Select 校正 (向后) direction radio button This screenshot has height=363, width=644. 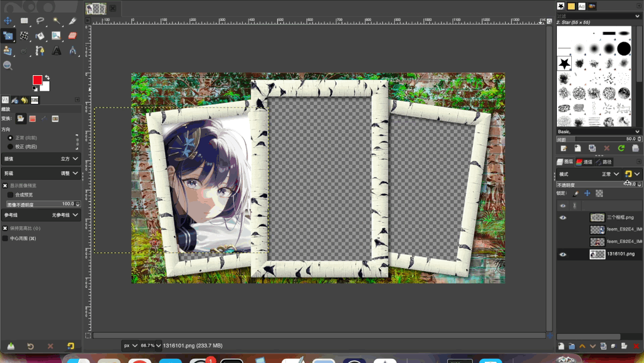click(x=10, y=146)
